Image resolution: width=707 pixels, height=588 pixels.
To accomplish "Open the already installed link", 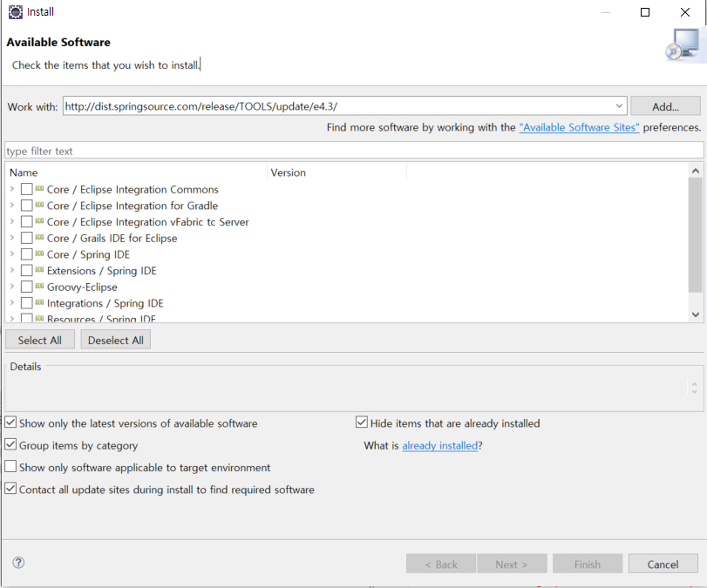I will coord(439,446).
